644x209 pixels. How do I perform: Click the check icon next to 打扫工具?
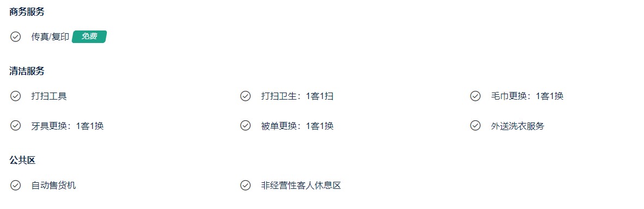[x=15, y=96]
